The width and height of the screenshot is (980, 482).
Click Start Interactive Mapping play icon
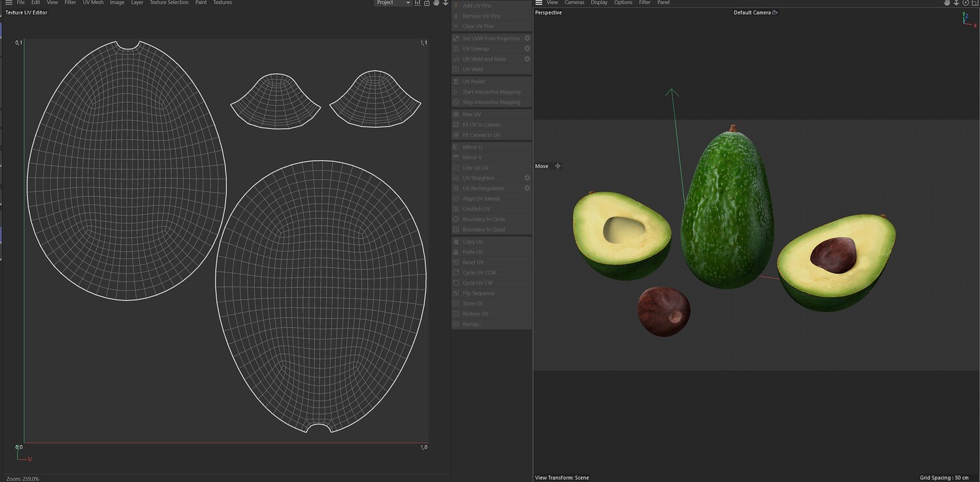click(x=456, y=92)
